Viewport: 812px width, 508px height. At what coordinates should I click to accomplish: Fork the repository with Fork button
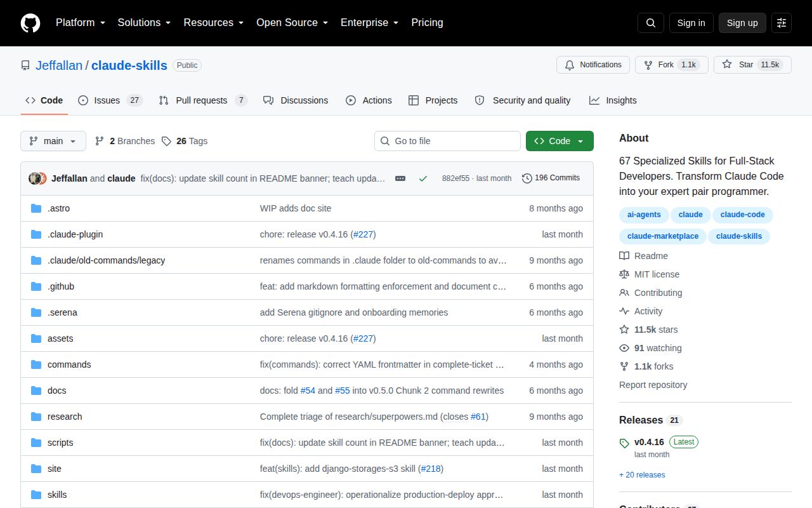point(671,65)
